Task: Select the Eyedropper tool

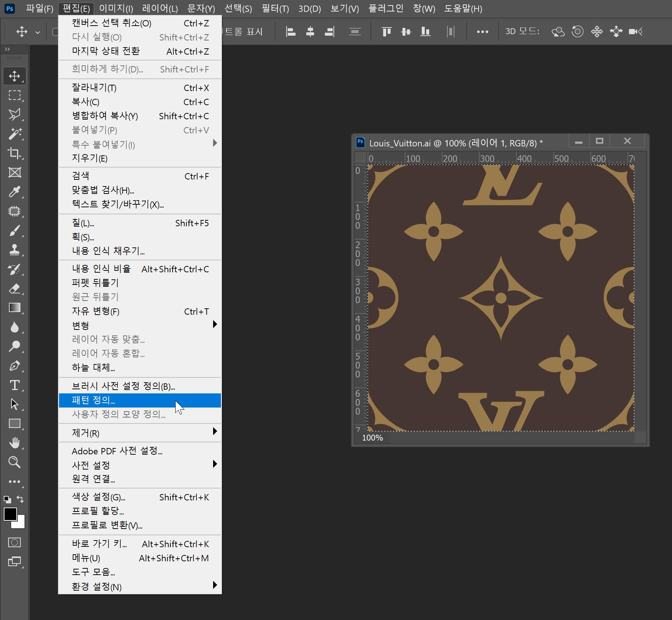Action: tap(14, 192)
